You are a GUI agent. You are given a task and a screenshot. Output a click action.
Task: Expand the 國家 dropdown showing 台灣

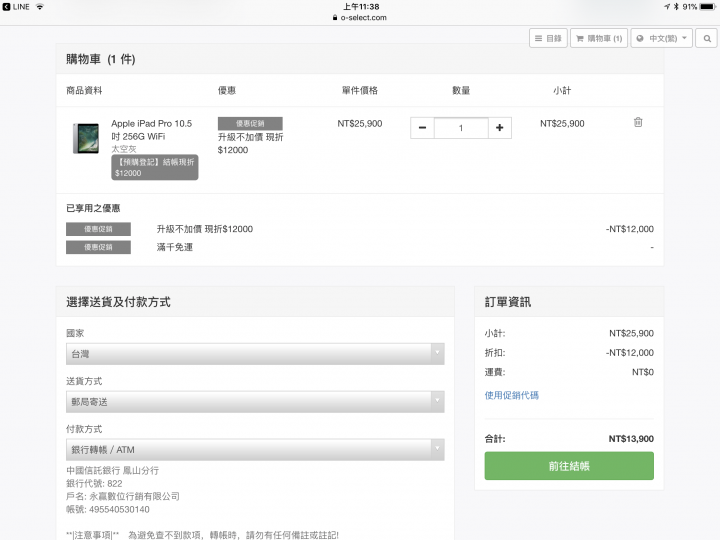[x=255, y=354]
